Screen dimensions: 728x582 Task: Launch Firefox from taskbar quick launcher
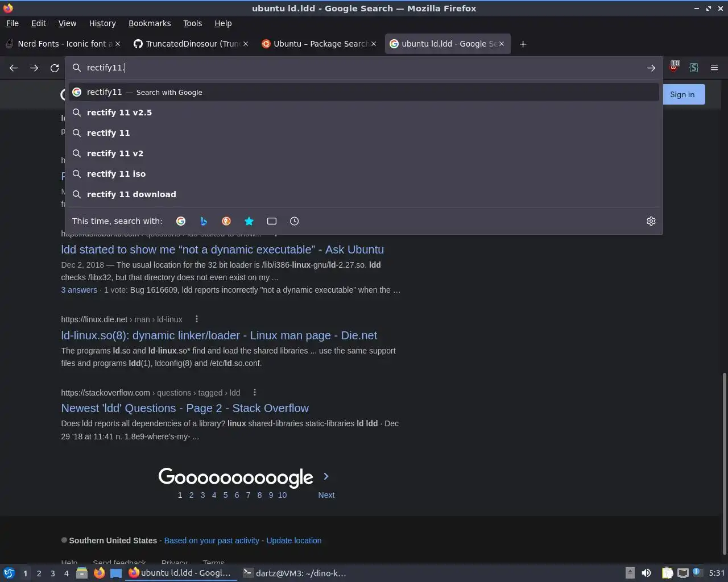coord(99,573)
